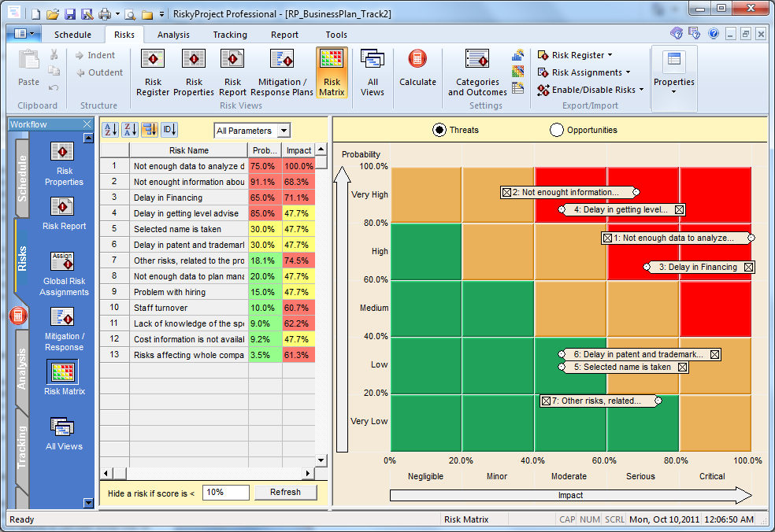Open the Risk Assignments dropdown menu

tap(587, 72)
